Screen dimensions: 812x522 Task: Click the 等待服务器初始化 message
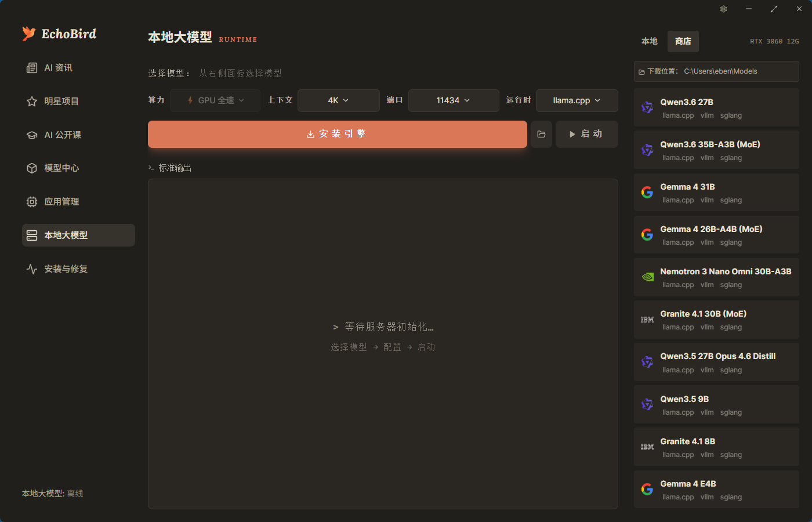[x=383, y=327]
